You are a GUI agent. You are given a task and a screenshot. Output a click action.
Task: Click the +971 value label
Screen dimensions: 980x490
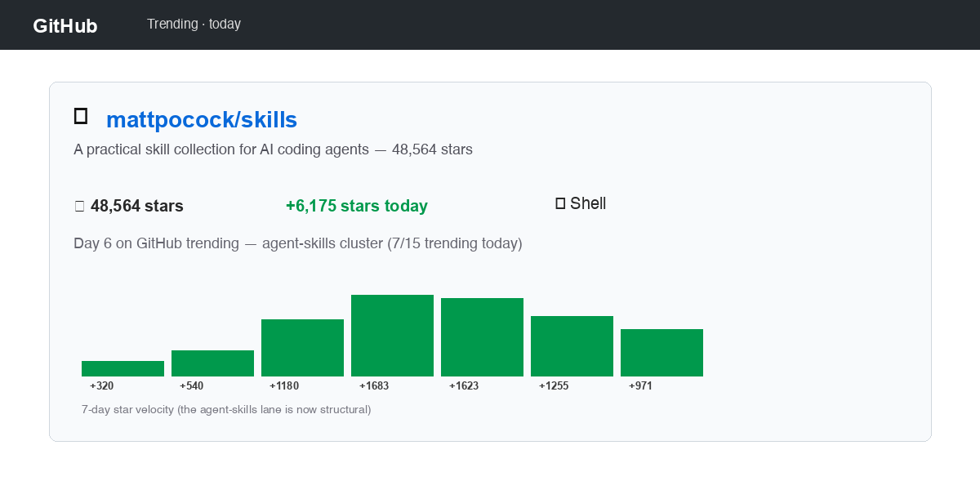click(x=641, y=386)
